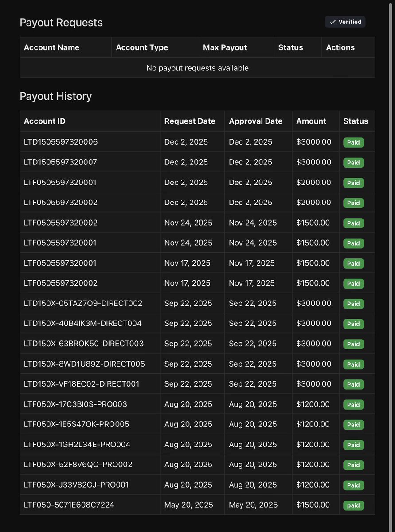This screenshot has height=532, width=395.
Task: Click LTF0505597320002 in the Nov 17 row
Action: click(61, 283)
